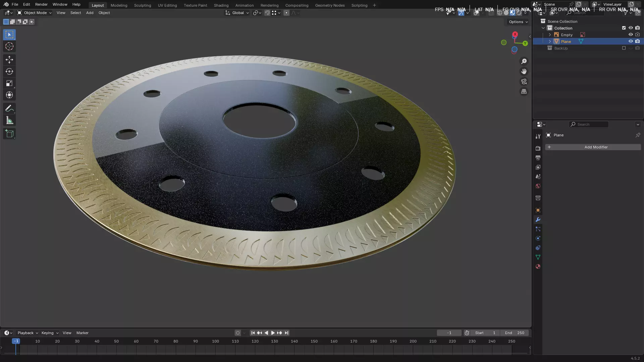Expand the Plane object tree row
The width and height of the screenshot is (644, 362).
point(550,41)
